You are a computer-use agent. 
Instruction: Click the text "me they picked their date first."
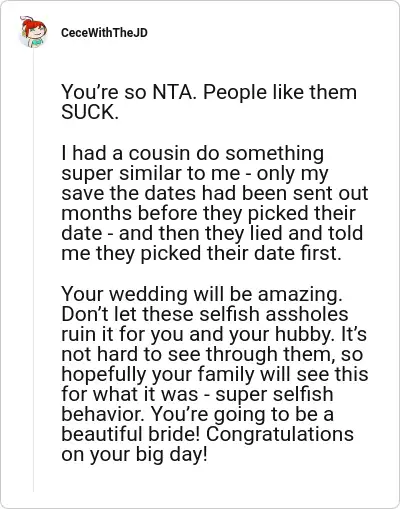pyautogui.click(x=201, y=253)
